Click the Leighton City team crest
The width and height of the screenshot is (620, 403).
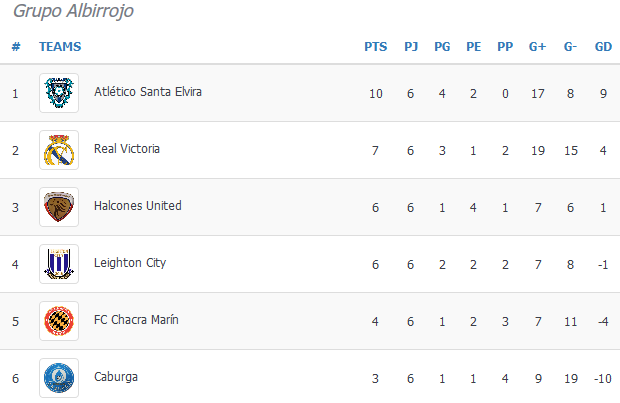[x=59, y=264]
